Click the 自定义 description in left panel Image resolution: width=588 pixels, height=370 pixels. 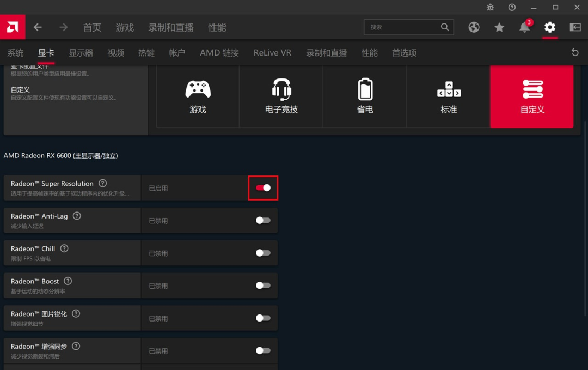click(64, 98)
